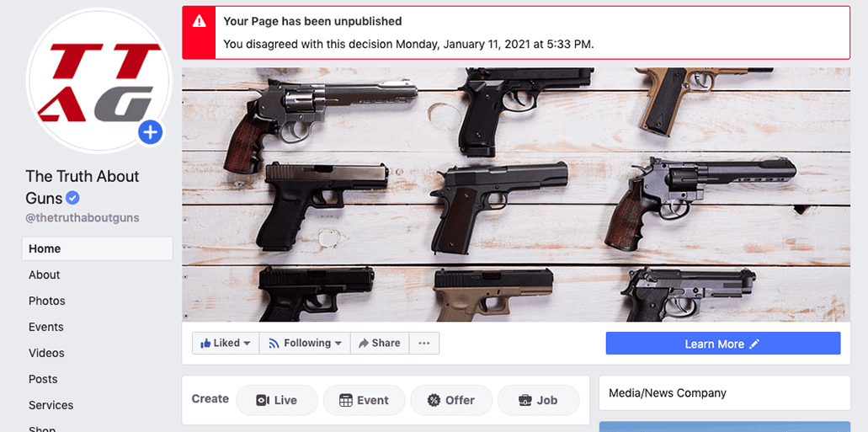Image resolution: width=868 pixels, height=432 pixels.
Task: Open the About section in sidebar
Action: (45, 275)
